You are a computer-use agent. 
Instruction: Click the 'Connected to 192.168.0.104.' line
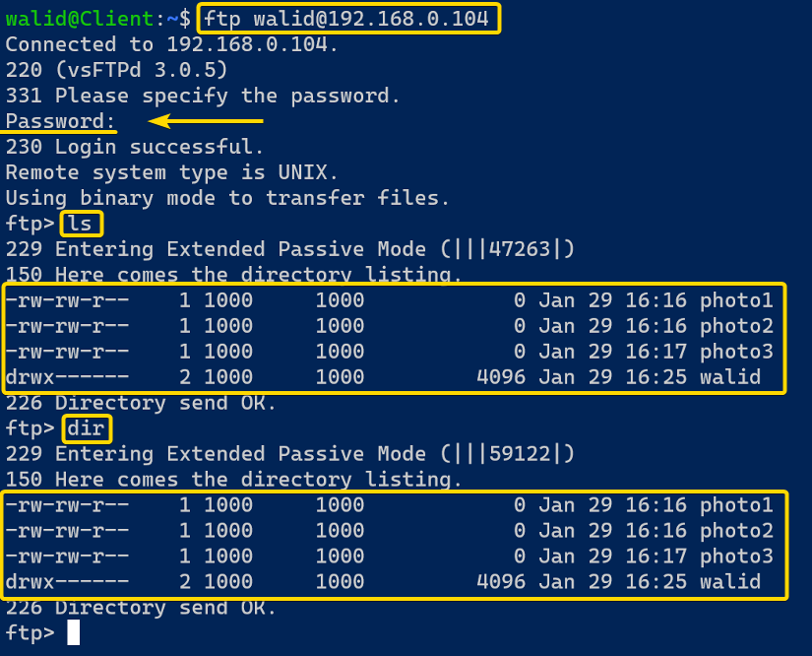point(171,44)
